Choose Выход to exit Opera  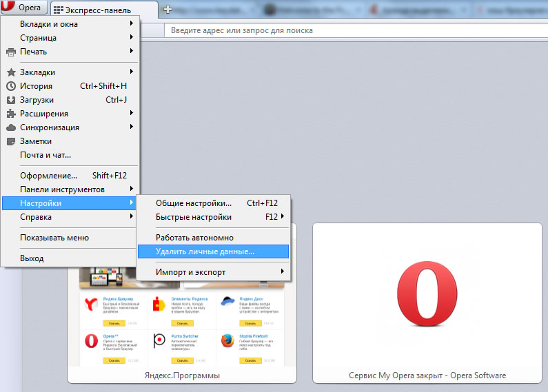pyautogui.click(x=69, y=258)
